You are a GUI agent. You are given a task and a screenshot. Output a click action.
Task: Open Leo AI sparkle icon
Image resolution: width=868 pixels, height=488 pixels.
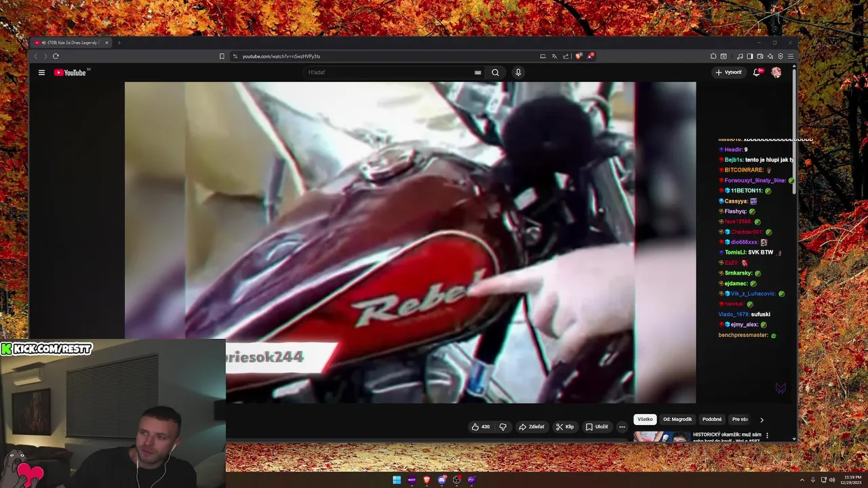click(x=770, y=56)
